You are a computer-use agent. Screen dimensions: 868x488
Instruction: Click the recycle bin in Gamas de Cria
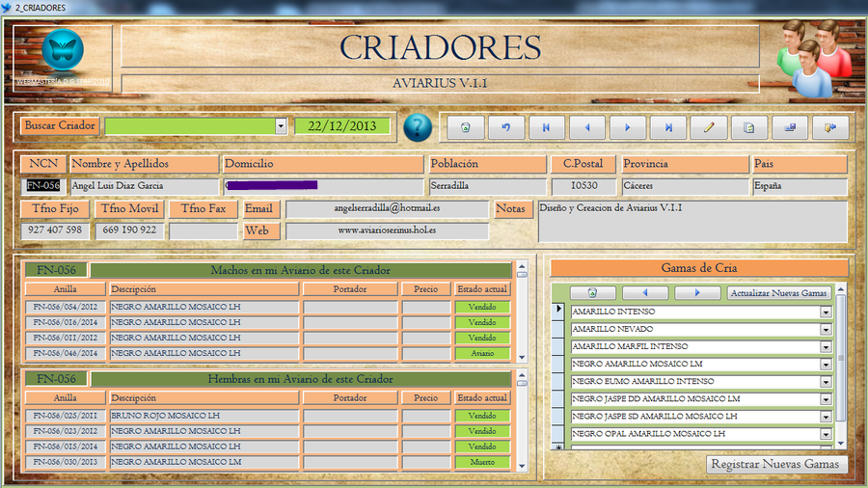593,292
